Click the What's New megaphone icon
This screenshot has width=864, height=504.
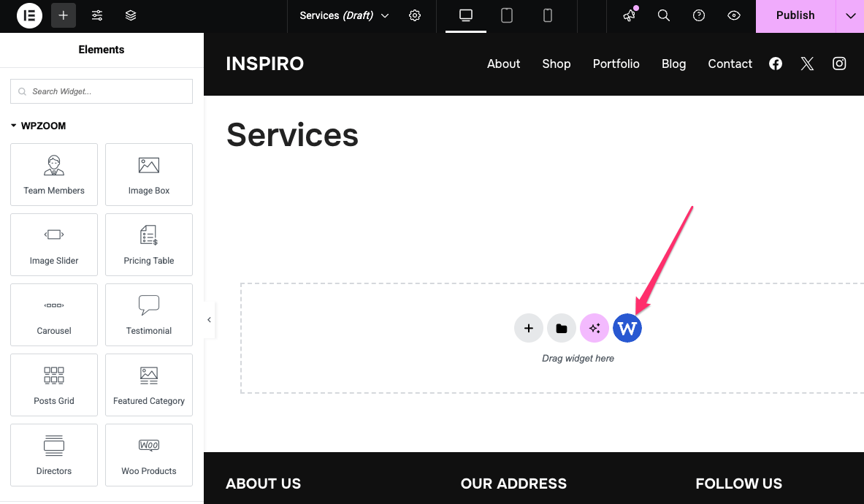(x=629, y=15)
